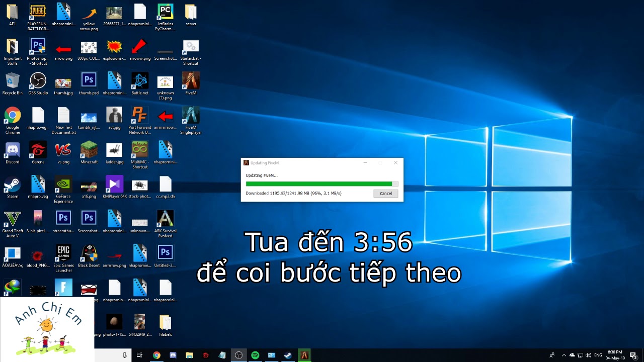Show hidden system tray icons
This screenshot has height=362, width=644.
click(563, 355)
